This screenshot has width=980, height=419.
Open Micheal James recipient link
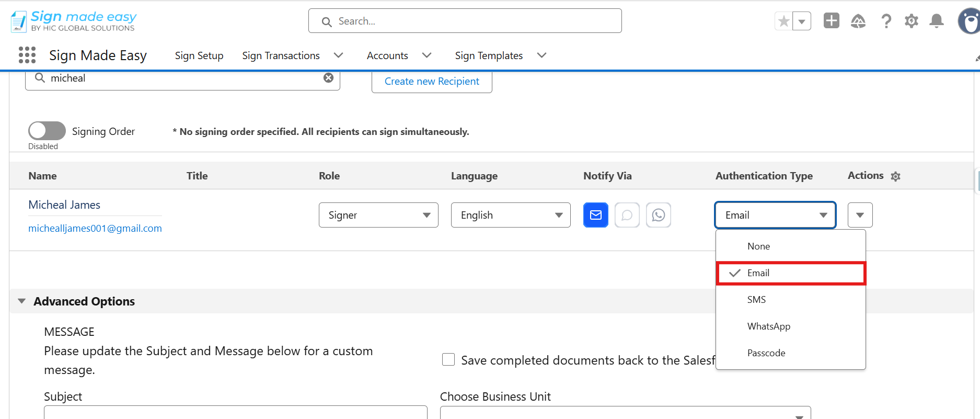point(64,205)
